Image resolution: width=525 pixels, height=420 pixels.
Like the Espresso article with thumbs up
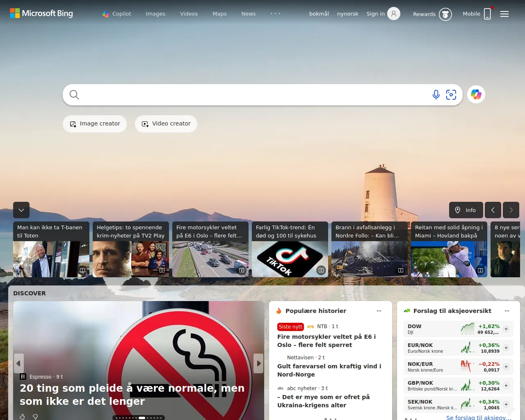pyautogui.click(x=23, y=417)
